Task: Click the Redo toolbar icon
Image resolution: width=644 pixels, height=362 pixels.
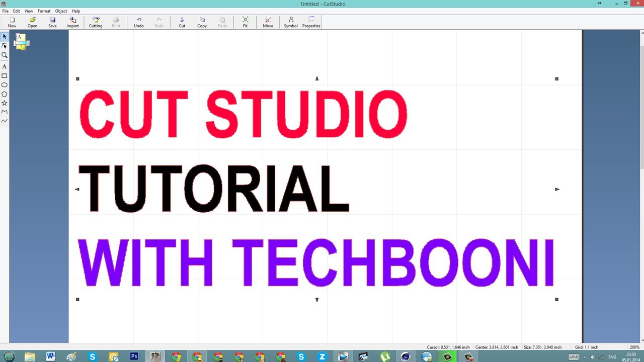Action: pyautogui.click(x=159, y=22)
